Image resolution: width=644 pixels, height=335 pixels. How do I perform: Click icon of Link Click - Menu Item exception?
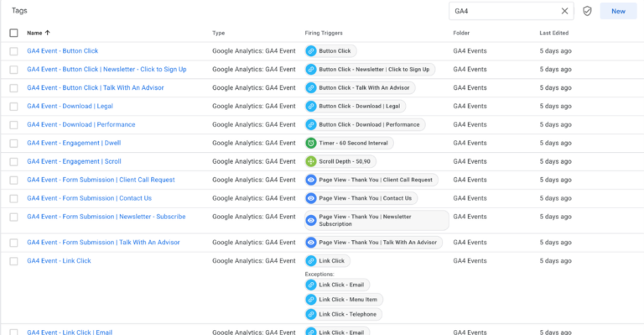311,300
